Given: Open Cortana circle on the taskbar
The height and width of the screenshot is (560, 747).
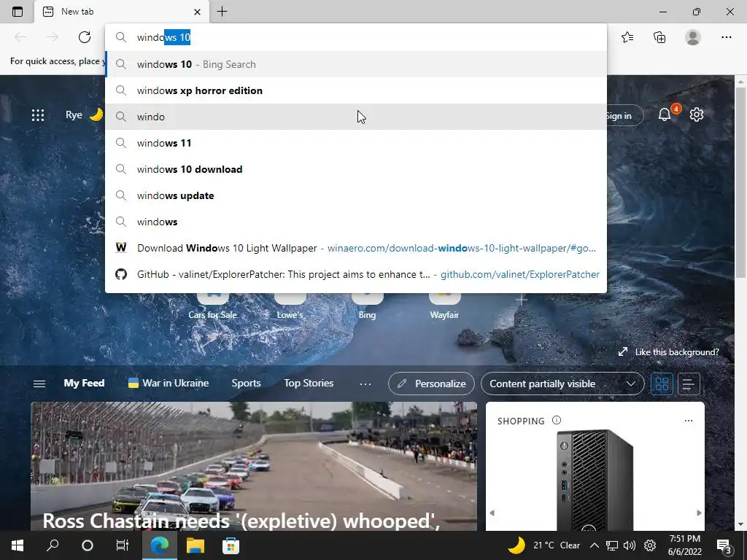Looking at the screenshot, I should click(x=88, y=545).
